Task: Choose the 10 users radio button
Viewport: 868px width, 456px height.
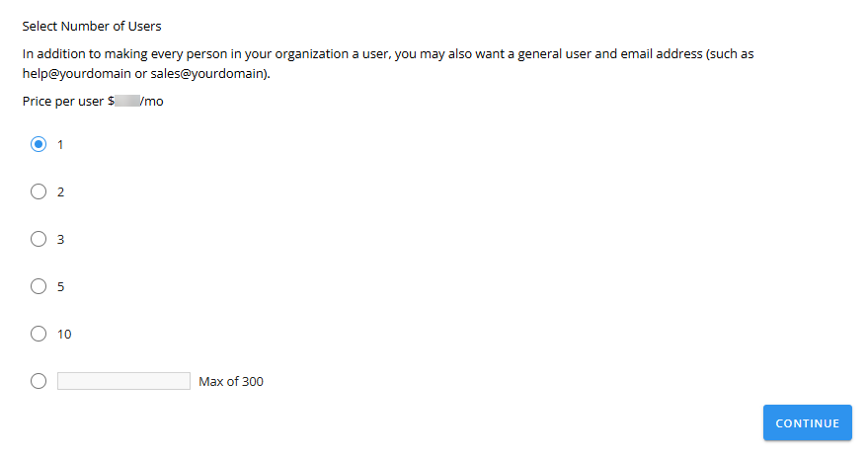Action: tap(39, 334)
